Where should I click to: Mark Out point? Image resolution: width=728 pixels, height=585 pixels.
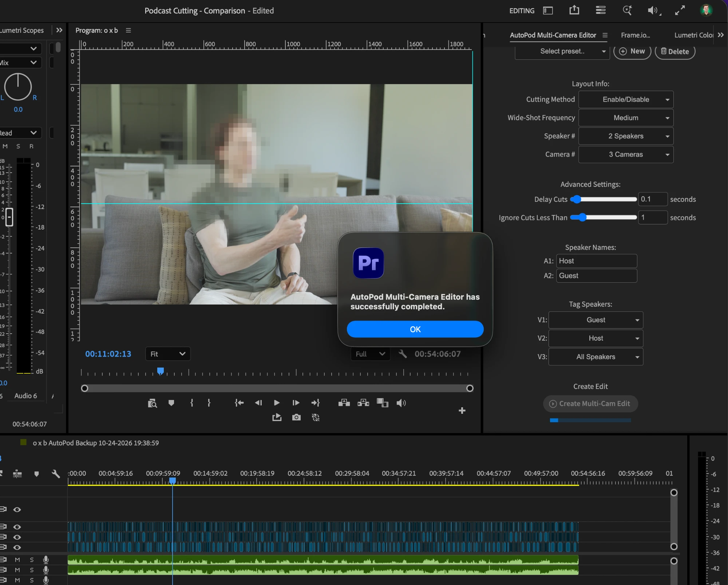209,403
